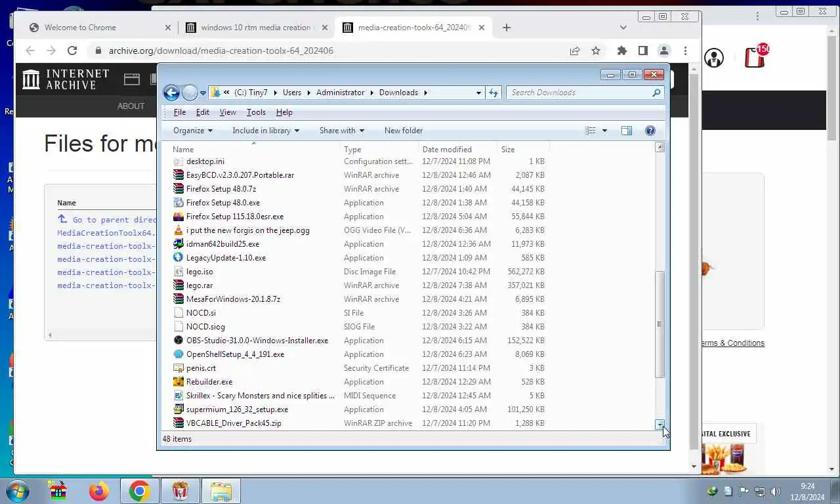Expand the Share with dropdown

click(x=342, y=131)
